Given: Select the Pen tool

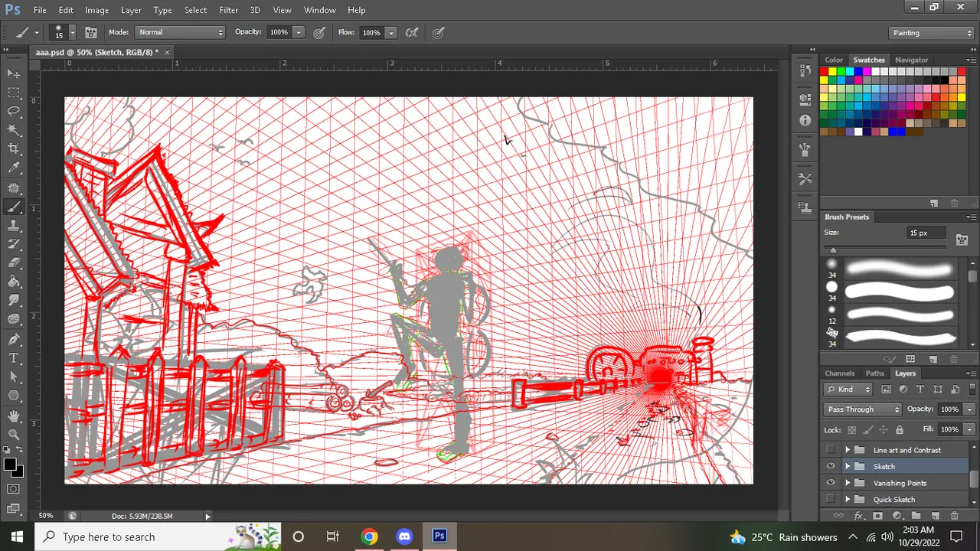Looking at the screenshot, I should [x=14, y=339].
